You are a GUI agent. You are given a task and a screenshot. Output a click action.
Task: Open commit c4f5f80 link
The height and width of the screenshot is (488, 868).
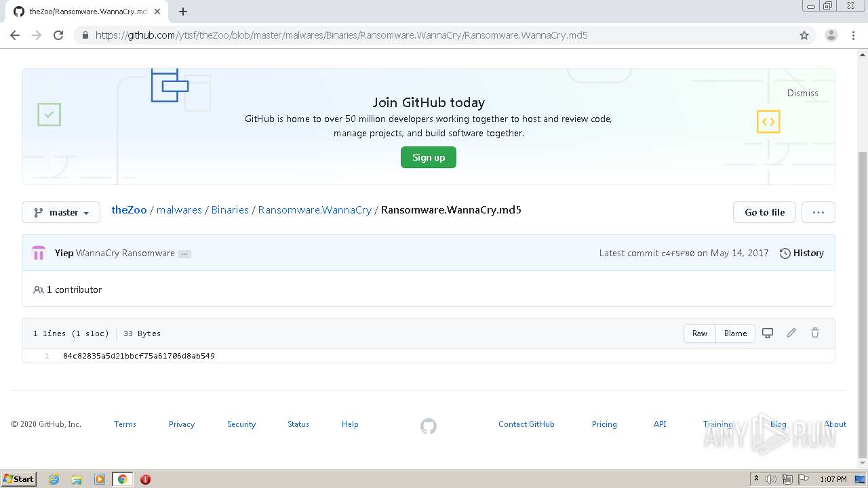(678, 253)
